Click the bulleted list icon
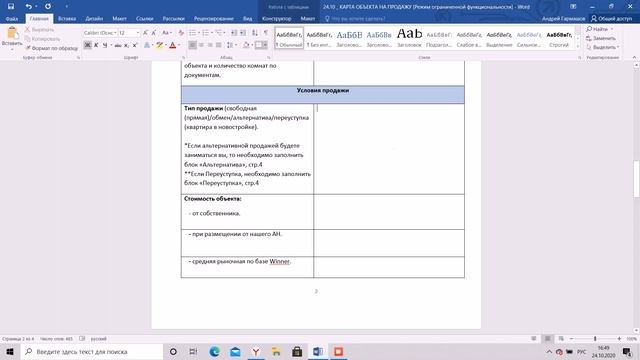 (192, 33)
